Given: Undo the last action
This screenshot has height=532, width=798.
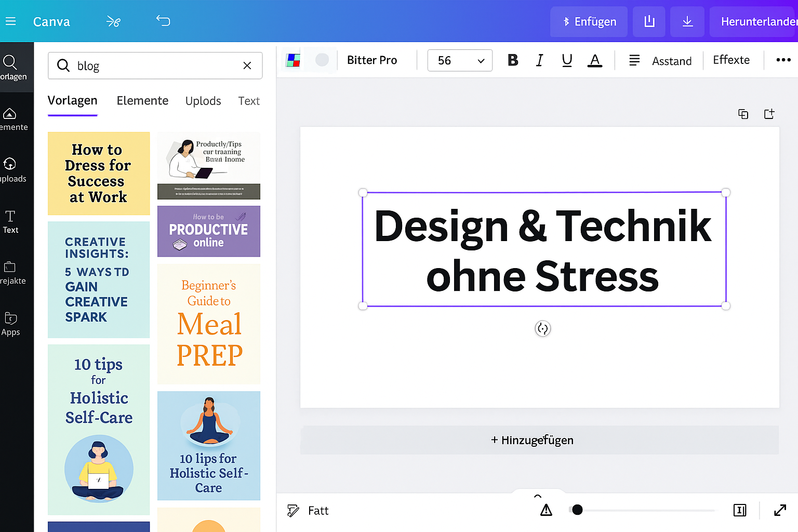Looking at the screenshot, I should (163, 21).
